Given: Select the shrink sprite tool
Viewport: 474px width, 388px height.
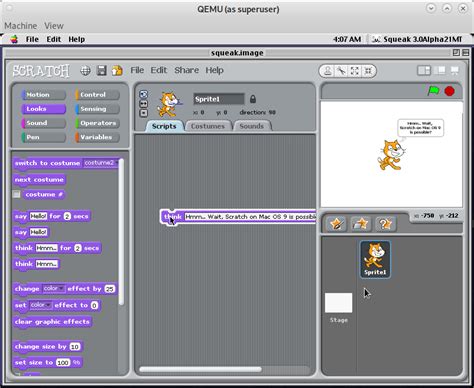Looking at the screenshot, I should point(368,71).
